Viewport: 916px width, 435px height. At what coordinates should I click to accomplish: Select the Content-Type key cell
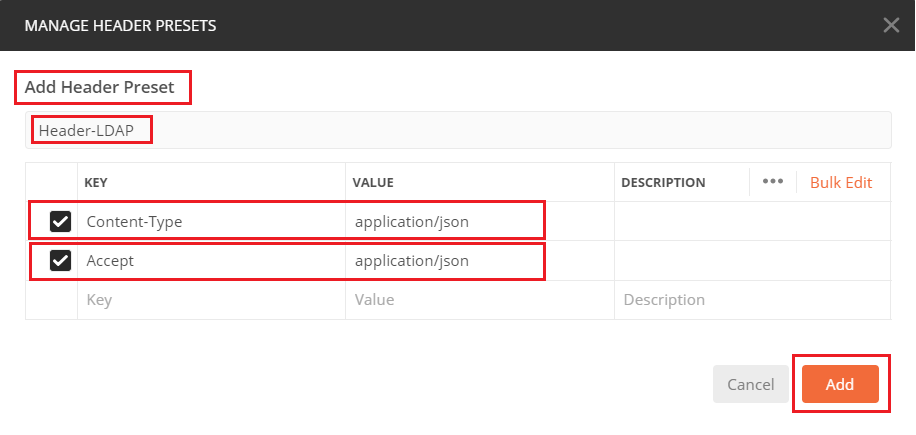(x=210, y=221)
